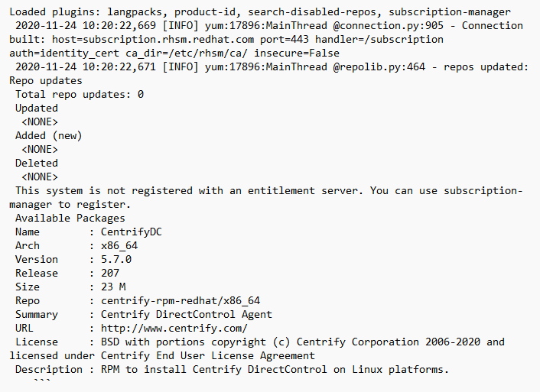
Task: Click the CentrifyDC package name
Action: [x=132, y=232]
